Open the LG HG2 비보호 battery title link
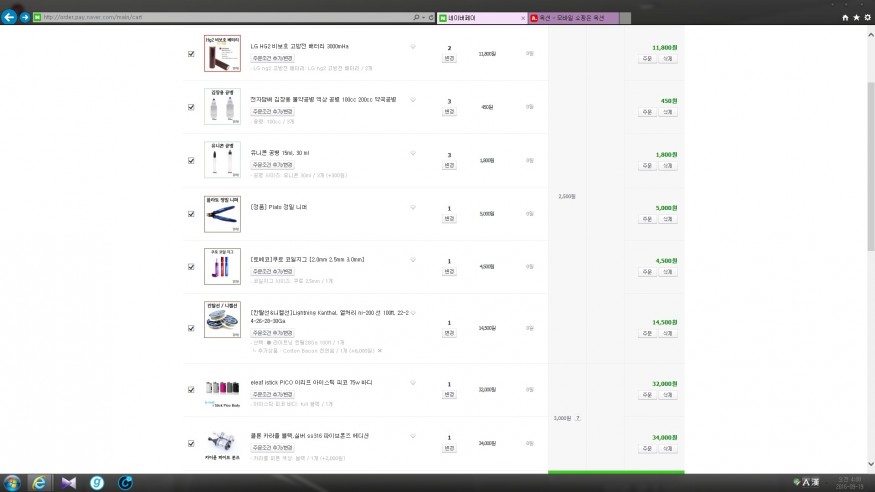875x492 pixels. 299,46
